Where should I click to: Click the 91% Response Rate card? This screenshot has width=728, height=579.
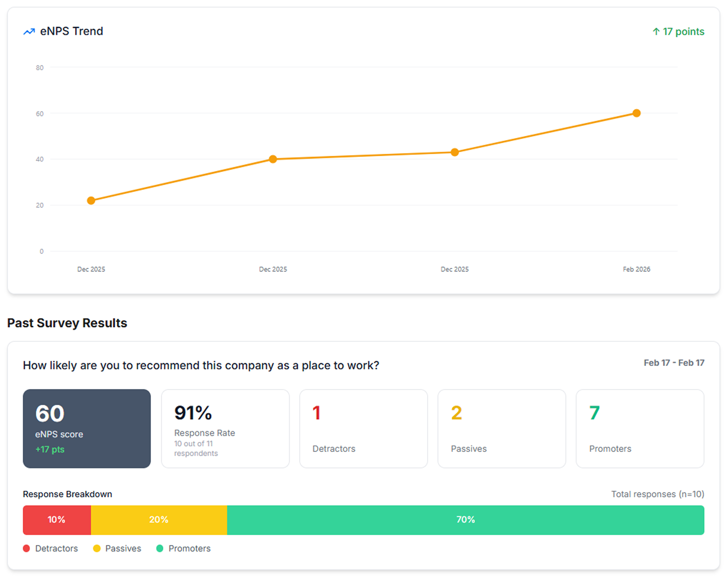[x=225, y=428]
